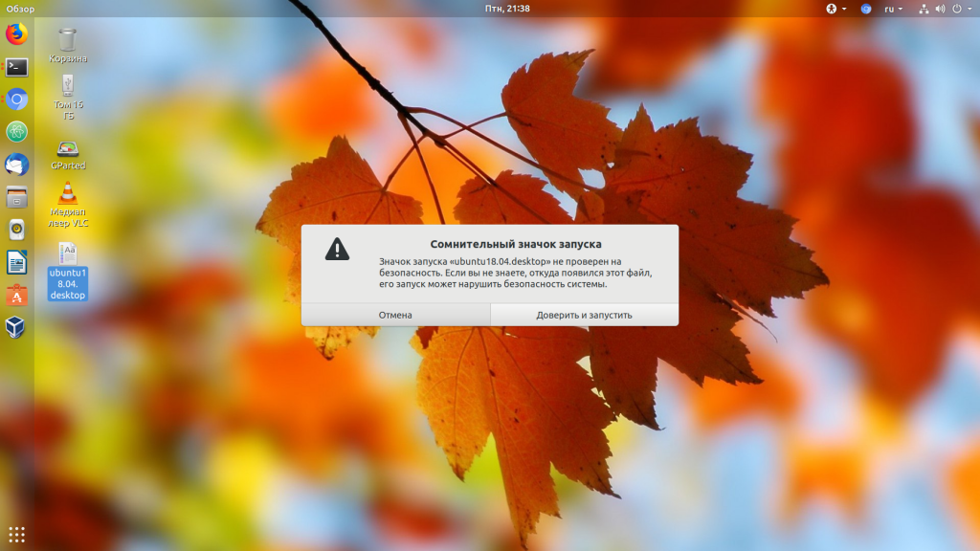Open the Chromium browser dock icon
The image size is (980, 551).
pyautogui.click(x=16, y=99)
